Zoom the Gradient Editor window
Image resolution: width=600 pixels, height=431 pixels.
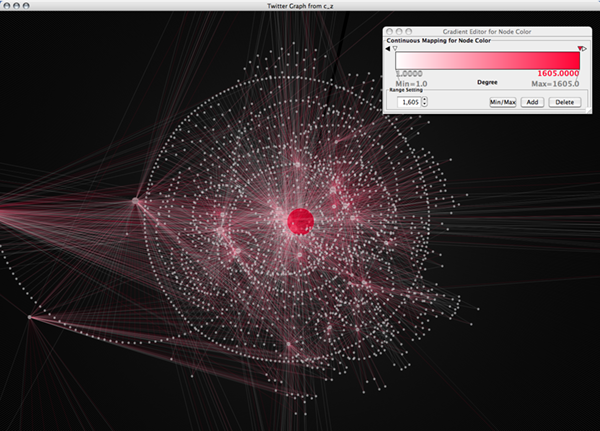408,33
